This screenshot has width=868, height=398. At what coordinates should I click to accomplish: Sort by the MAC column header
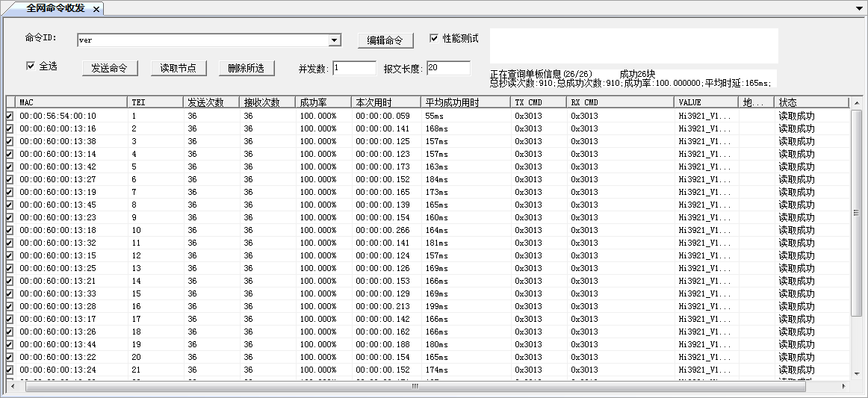72,102
